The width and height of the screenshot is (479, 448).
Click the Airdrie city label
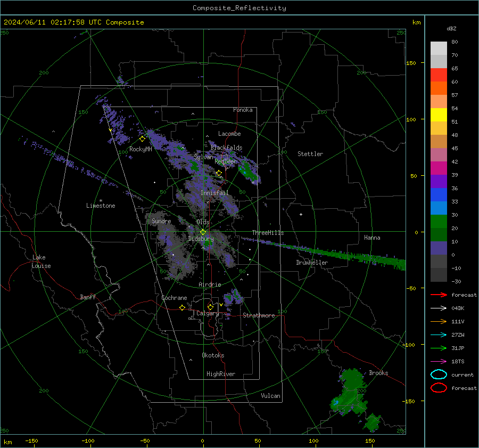(210, 284)
